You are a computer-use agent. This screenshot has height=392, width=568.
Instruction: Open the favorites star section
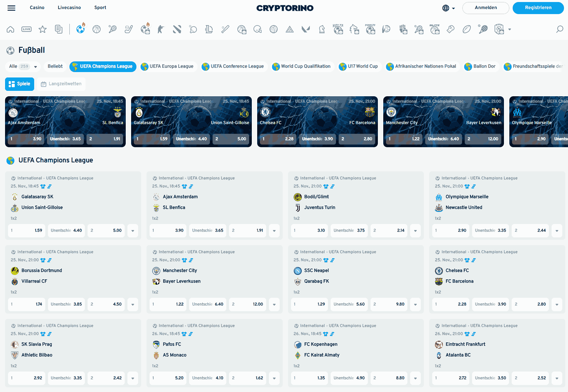click(43, 29)
